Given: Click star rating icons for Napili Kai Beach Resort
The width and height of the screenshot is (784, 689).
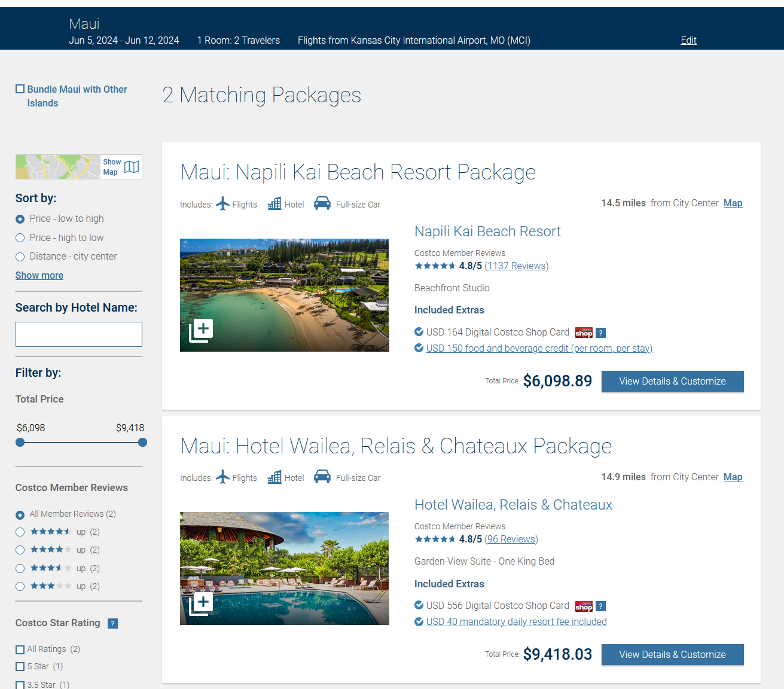Looking at the screenshot, I should (435, 266).
